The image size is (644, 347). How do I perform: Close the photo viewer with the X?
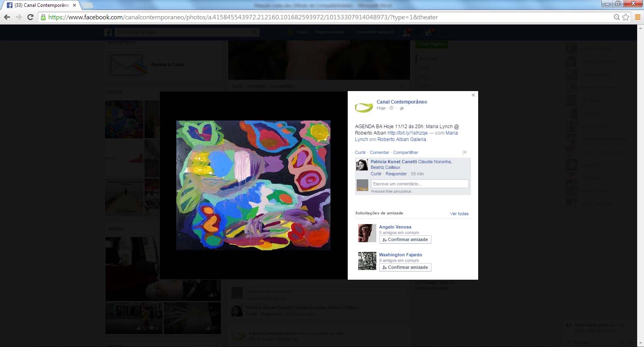[473, 95]
